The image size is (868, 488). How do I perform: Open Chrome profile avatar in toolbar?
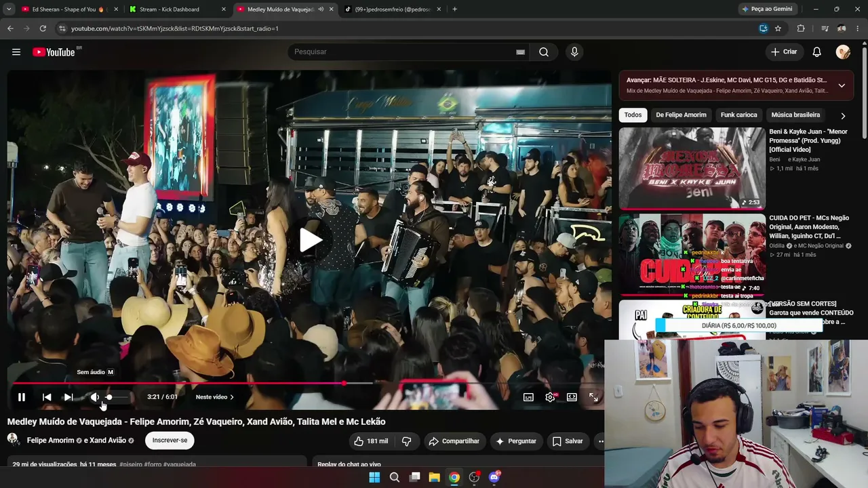tap(842, 28)
